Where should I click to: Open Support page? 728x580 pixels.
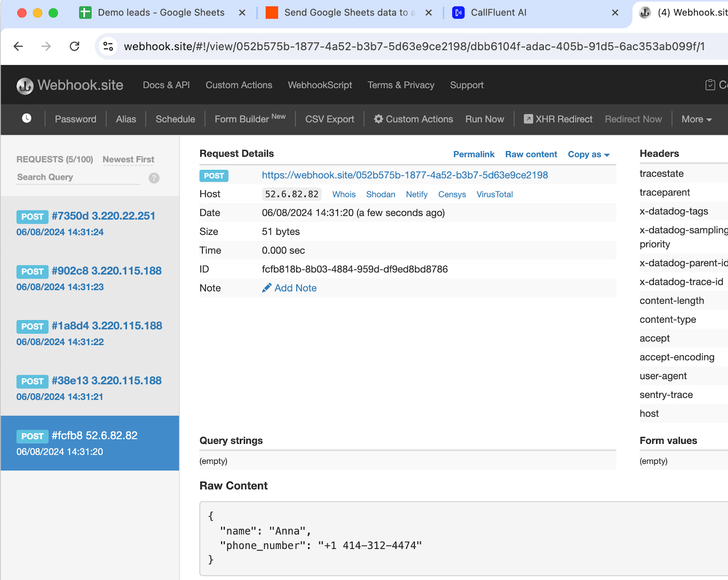tap(467, 85)
